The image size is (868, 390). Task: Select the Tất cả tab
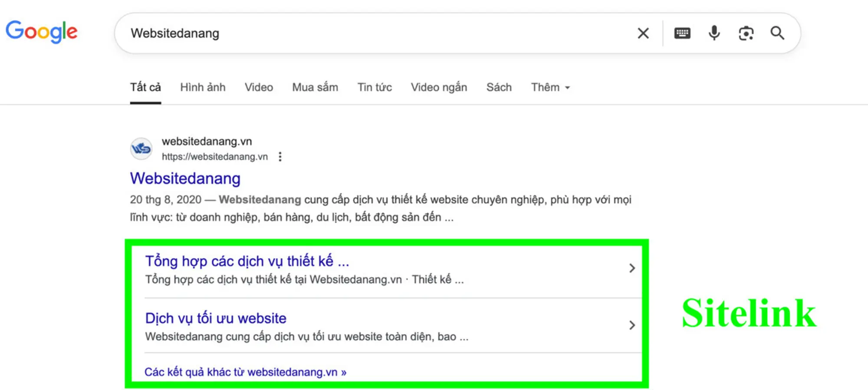pyautogui.click(x=145, y=87)
